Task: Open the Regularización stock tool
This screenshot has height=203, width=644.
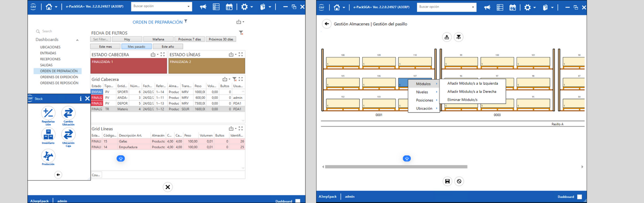Action: pyautogui.click(x=48, y=113)
